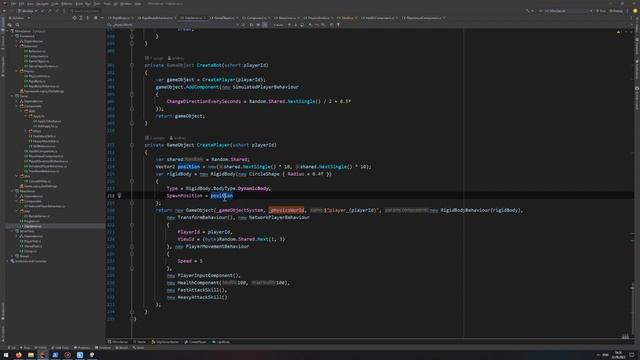Click the taskbar clock
640x360 pixels.
pos(619,355)
